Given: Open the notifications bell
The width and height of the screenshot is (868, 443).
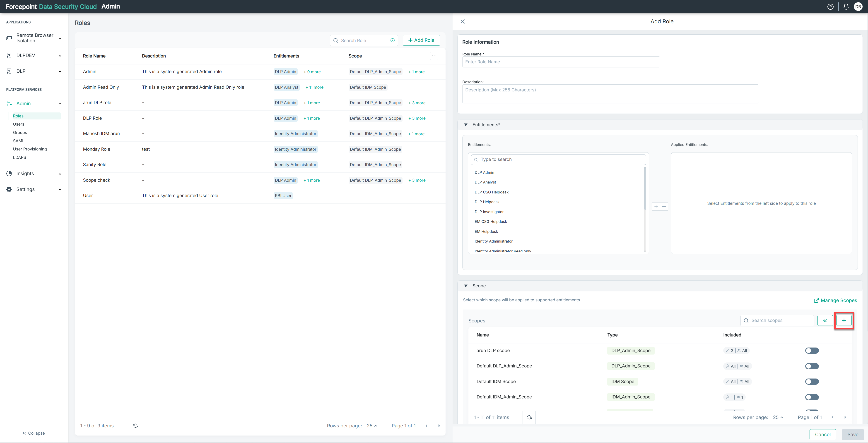Looking at the screenshot, I should pos(846,7).
